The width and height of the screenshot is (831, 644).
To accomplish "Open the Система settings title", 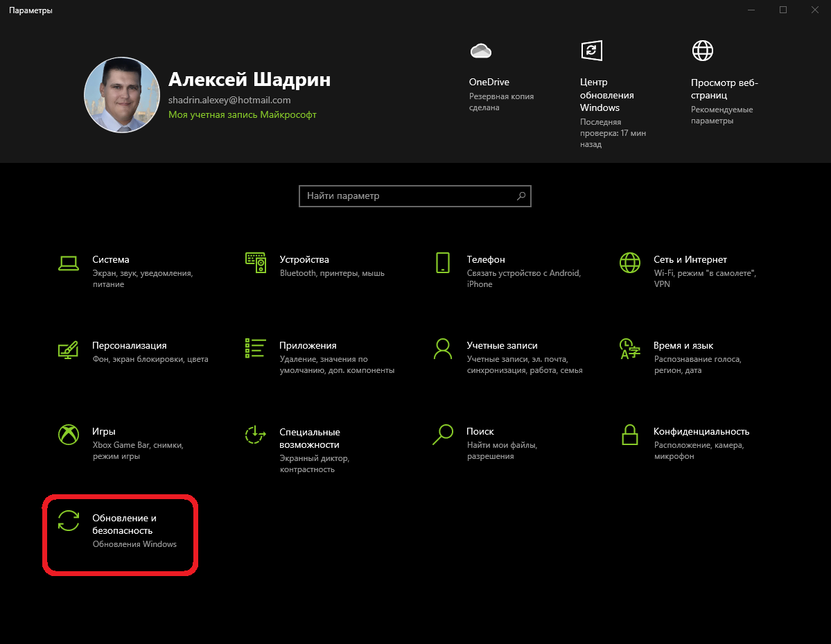I will (111, 259).
